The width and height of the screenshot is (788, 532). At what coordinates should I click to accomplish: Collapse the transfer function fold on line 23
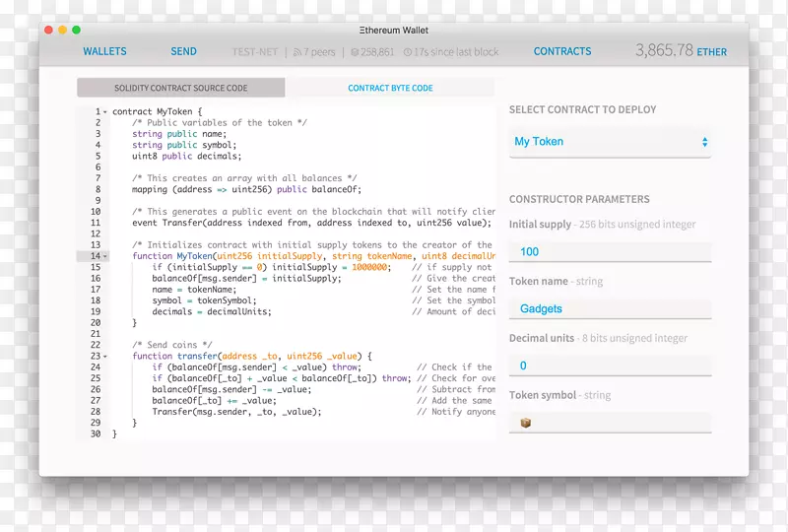click(104, 356)
